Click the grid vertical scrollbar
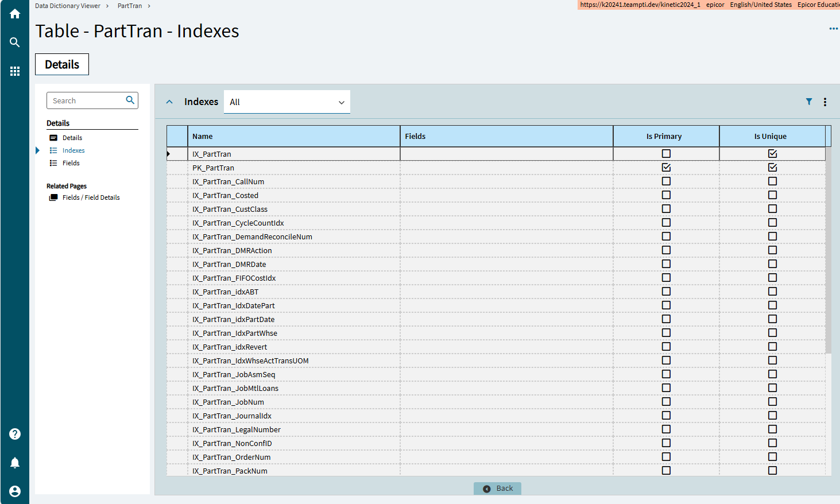The image size is (840, 504). [x=829, y=250]
